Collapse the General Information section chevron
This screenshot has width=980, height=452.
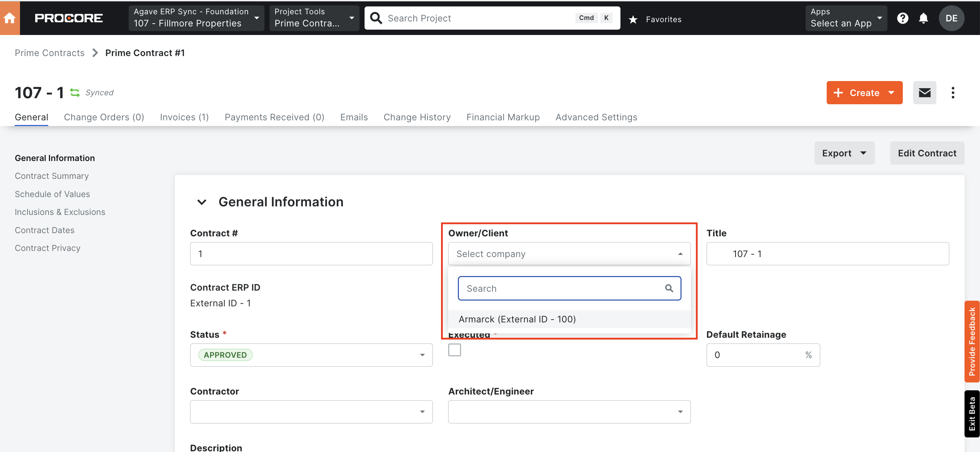point(202,202)
